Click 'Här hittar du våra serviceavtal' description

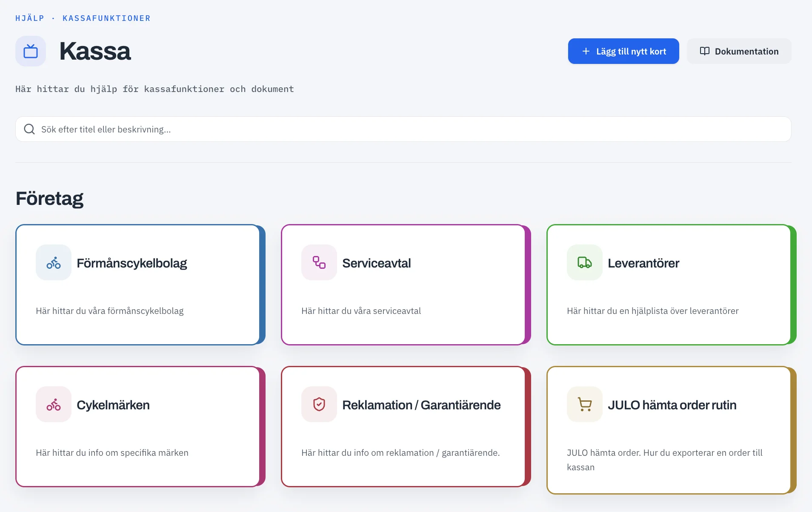click(x=361, y=311)
